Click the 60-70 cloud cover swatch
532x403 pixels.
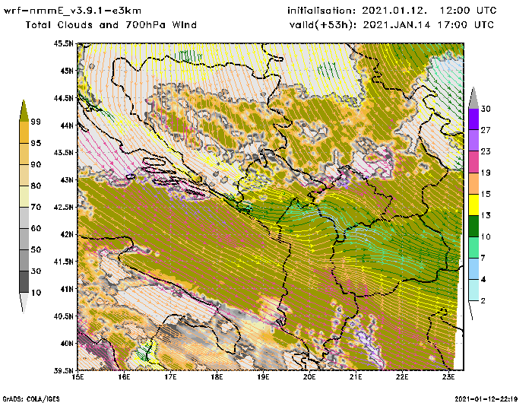pyautogui.click(x=24, y=217)
